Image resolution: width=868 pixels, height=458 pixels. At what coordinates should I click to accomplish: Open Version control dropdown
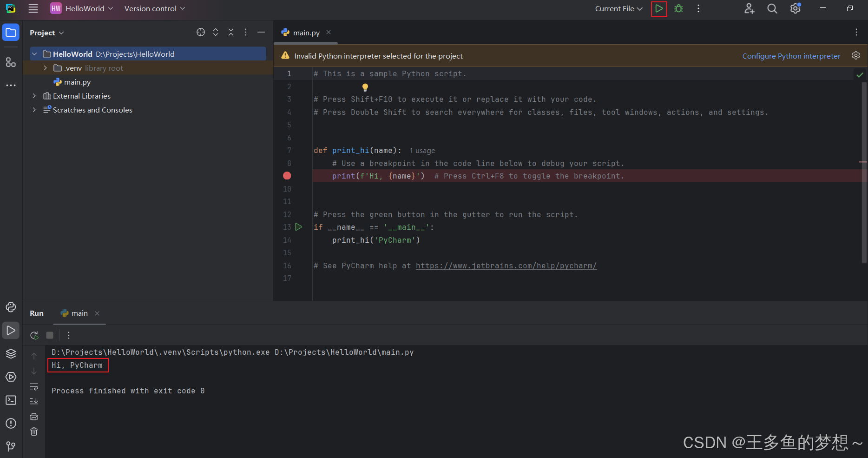pos(155,8)
